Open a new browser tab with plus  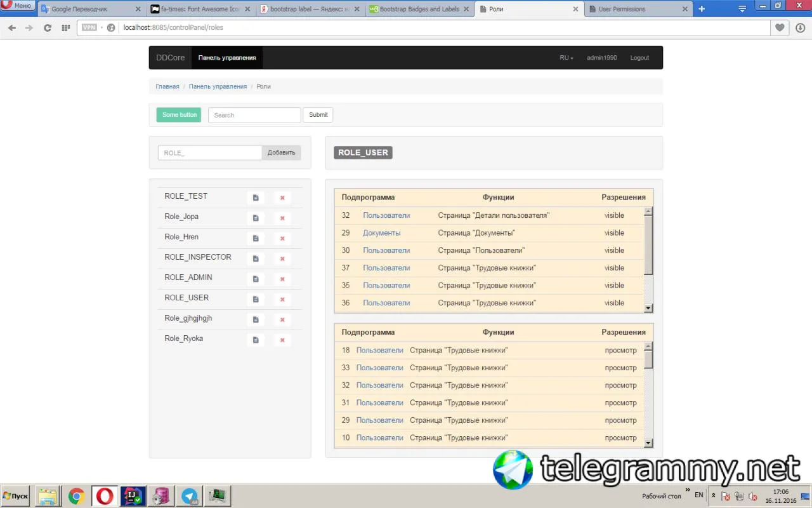pyautogui.click(x=702, y=9)
